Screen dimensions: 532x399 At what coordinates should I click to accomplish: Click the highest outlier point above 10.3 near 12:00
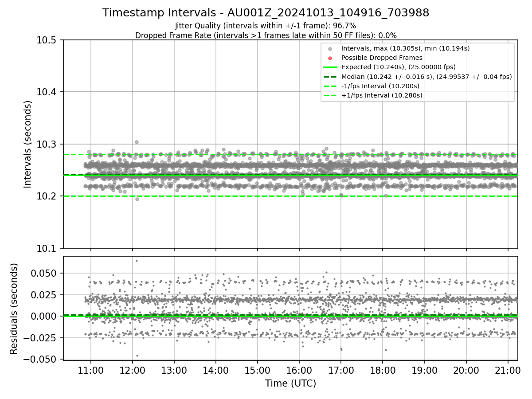click(x=137, y=142)
